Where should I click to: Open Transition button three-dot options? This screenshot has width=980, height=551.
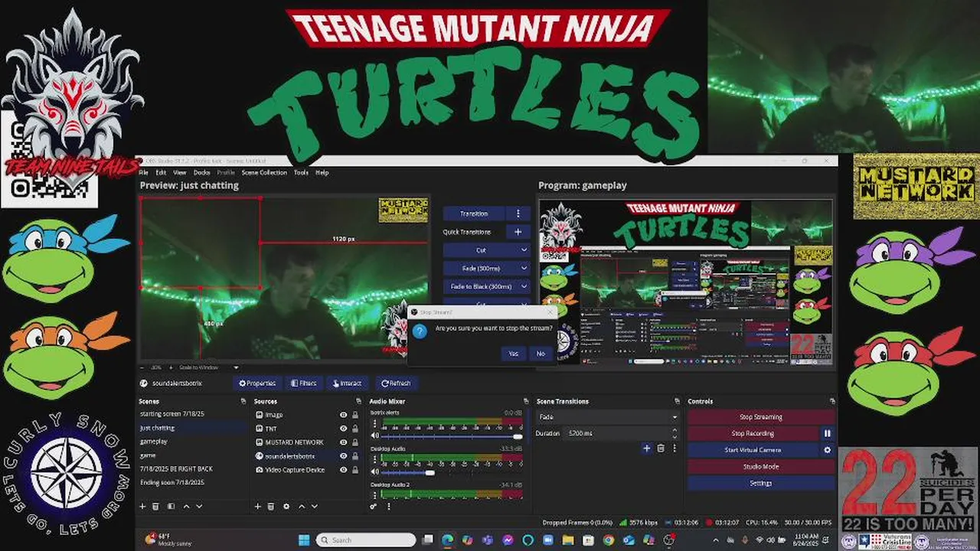518,214
